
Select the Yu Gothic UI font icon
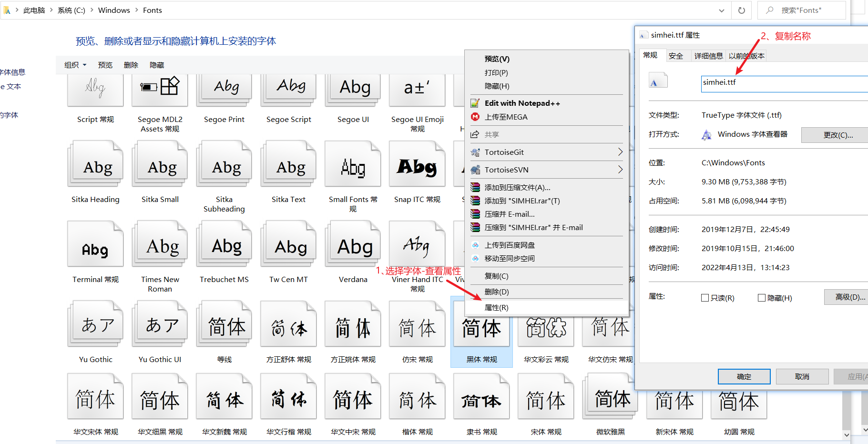[160, 323]
